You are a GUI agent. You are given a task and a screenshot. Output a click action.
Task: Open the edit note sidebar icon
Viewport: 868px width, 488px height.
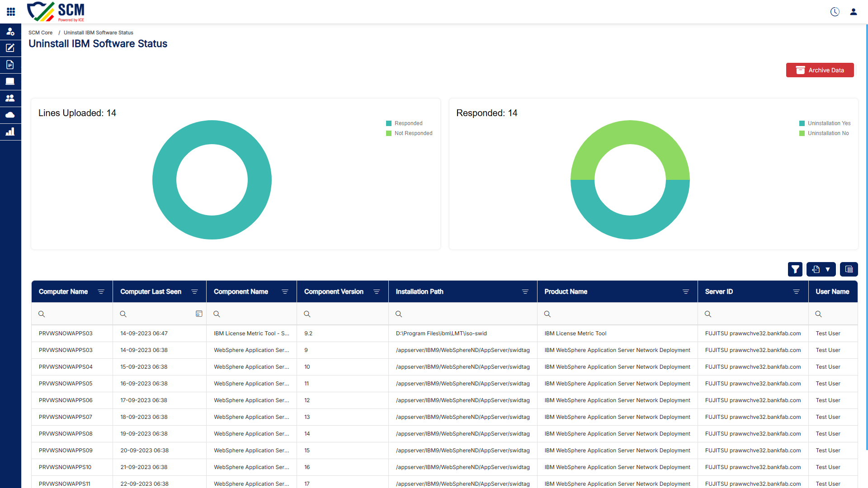[10, 48]
